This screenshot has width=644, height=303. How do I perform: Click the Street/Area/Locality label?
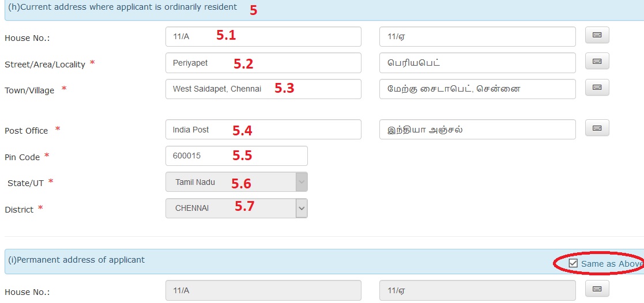click(45, 65)
